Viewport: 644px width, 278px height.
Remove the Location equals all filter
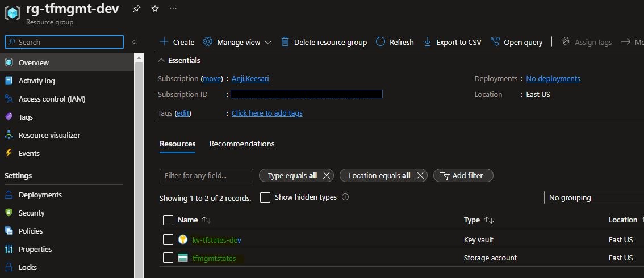tap(420, 175)
